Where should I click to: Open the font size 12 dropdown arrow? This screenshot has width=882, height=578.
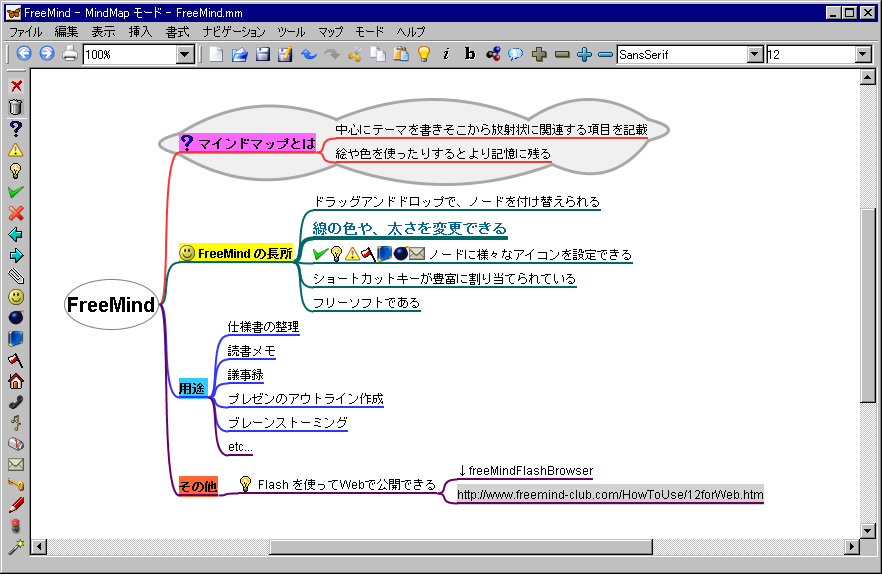click(863, 55)
